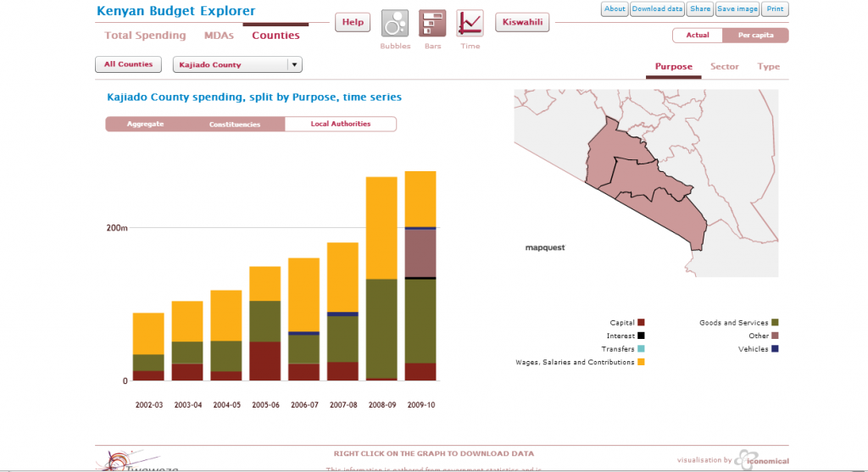The width and height of the screenshot is (868, 472).
Task: Open the Time series view icon
Action: pyautogui.click(x=470, y=23)
